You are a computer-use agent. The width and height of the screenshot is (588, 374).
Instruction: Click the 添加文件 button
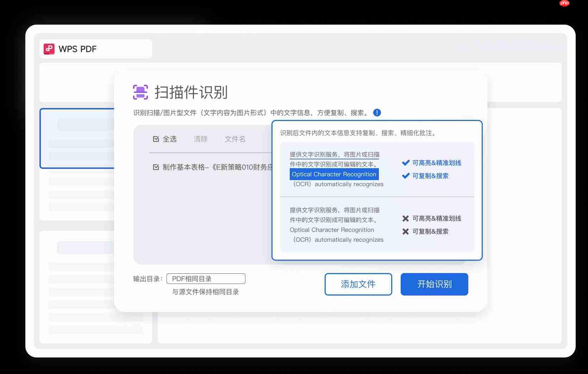(x=358, y=284)
